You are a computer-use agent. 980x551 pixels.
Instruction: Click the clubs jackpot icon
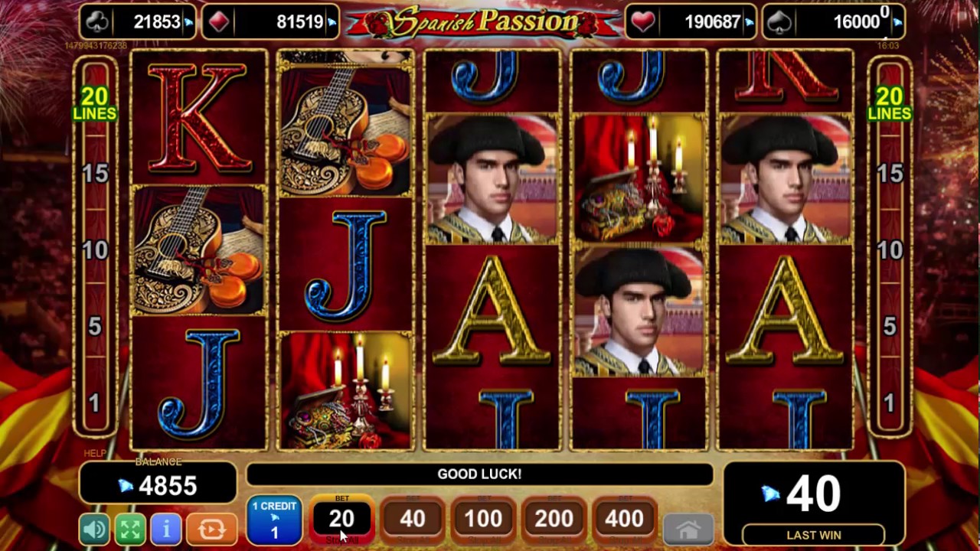(98, 22)
